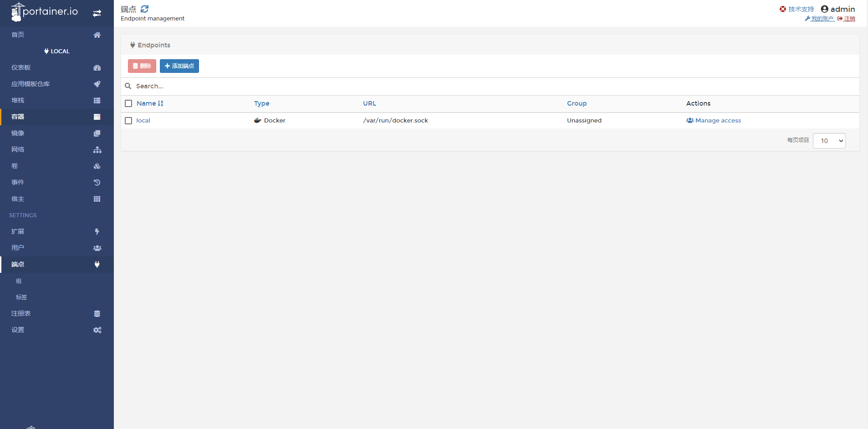Click the images clone icon for 镜像
The image size is (868, 429).
point(97,133)
